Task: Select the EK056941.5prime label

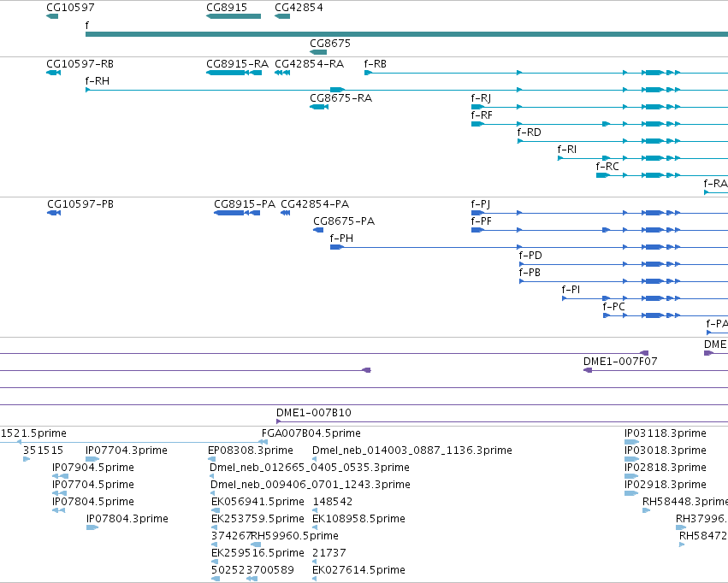Action: (x=257, y=503)
